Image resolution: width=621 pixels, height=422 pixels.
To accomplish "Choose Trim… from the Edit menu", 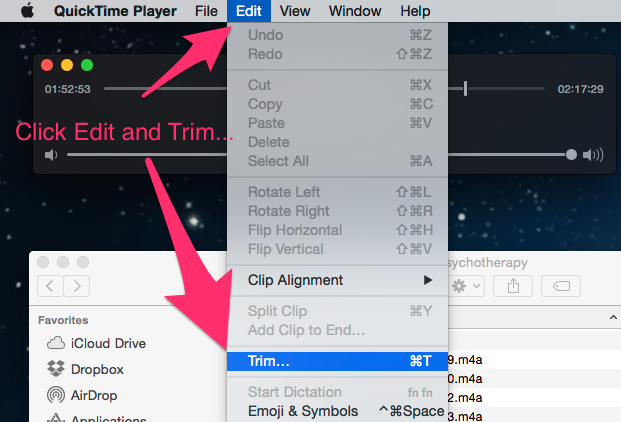I will [x=337, y=361].
